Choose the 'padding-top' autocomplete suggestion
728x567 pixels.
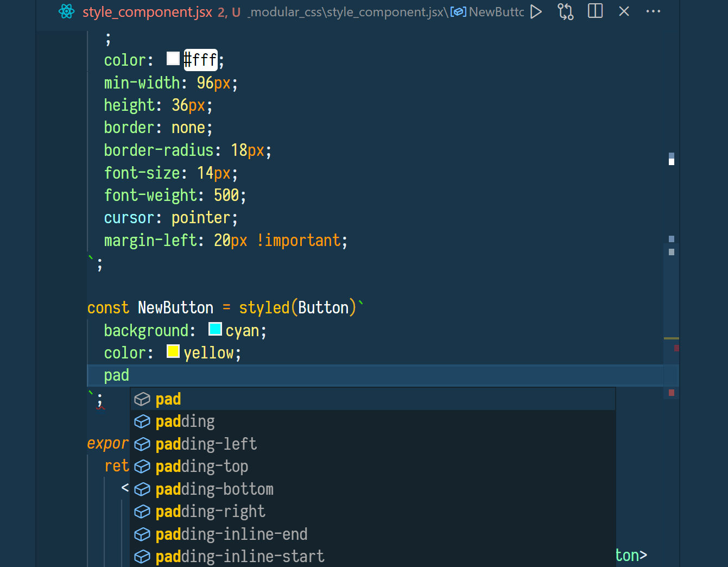tap(201, 467)
